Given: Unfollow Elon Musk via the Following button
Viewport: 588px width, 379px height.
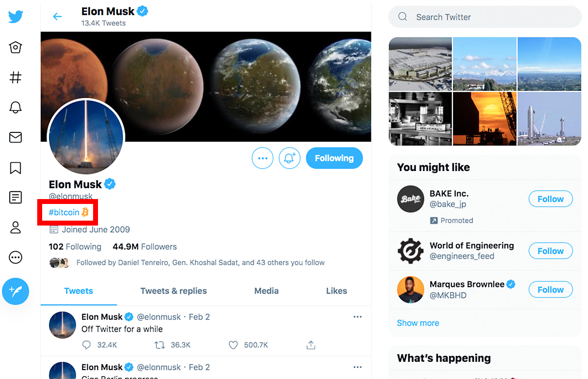Looking at the screenshot, I should point(334,158).
